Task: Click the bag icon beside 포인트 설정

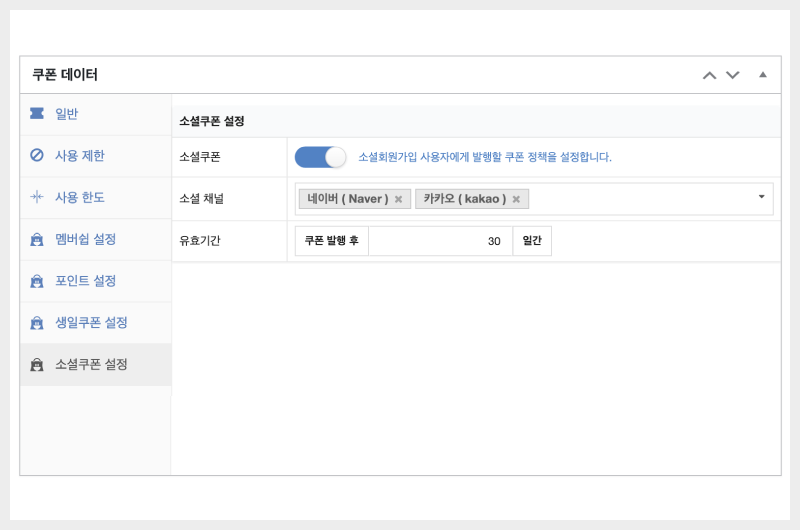Action: tap(37, 281)
